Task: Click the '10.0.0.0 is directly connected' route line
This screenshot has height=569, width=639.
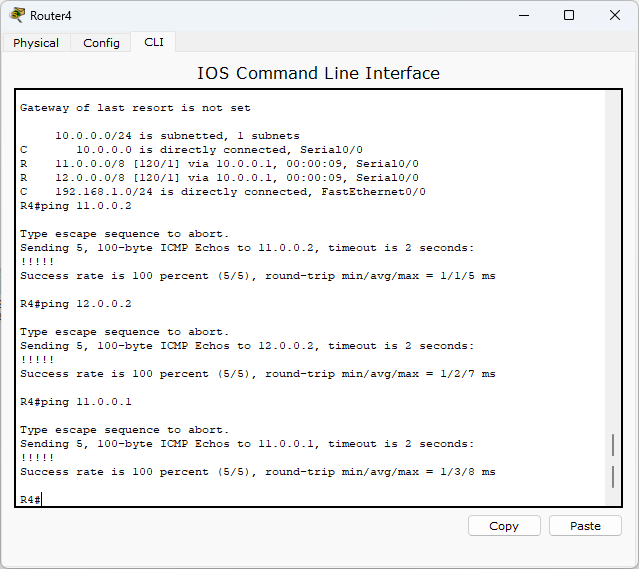Action: click(192, 150)
